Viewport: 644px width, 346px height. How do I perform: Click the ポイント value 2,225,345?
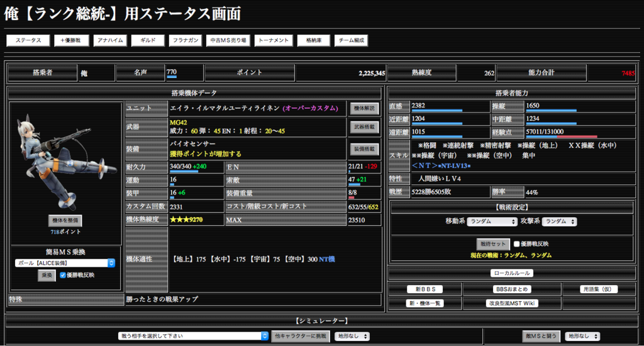372,73
